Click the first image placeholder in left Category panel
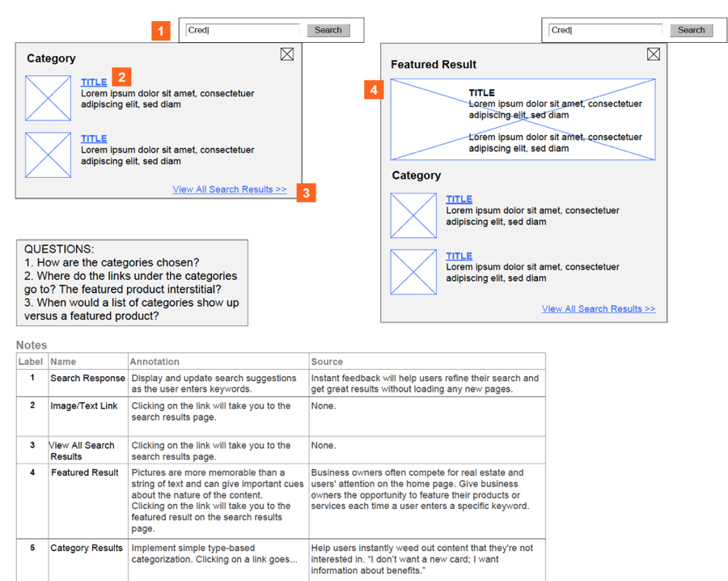 48,98
